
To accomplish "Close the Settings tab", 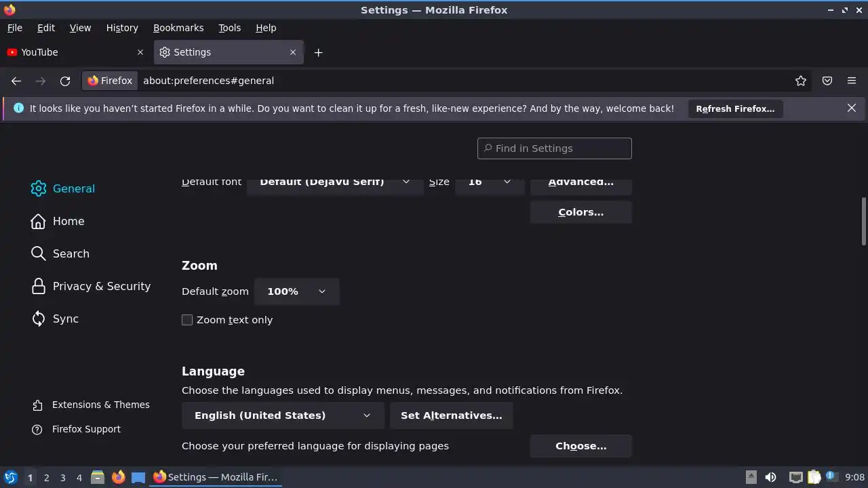I will 293,52.
